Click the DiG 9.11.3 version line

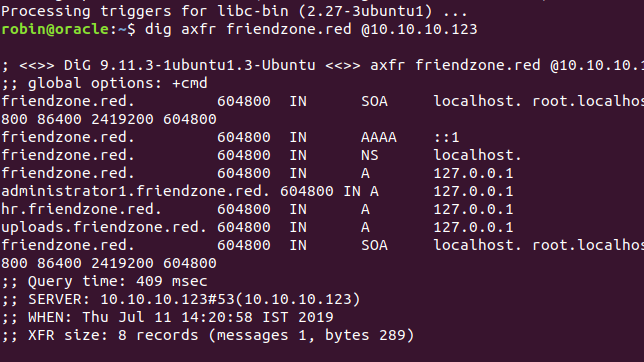pos(322,65)
